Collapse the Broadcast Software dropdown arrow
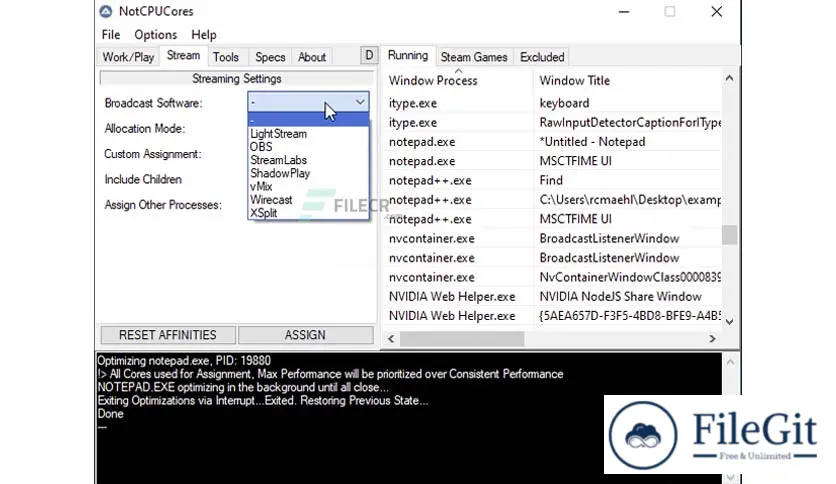The image size is (836, 484). pos(360,102)
